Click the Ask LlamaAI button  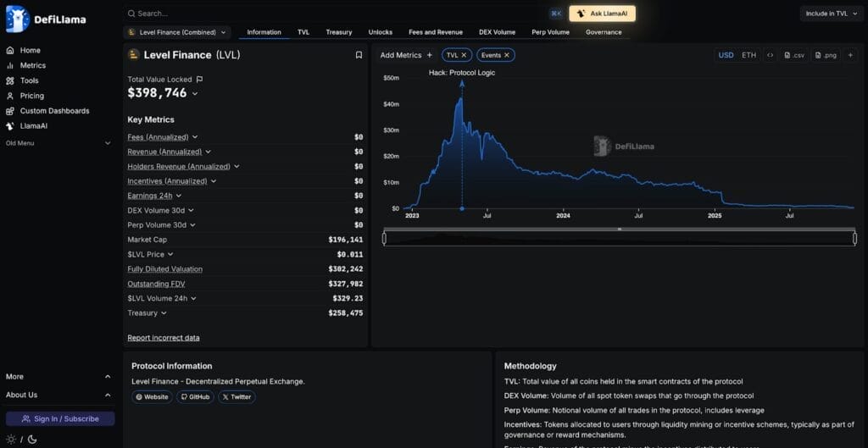point(603,14)
